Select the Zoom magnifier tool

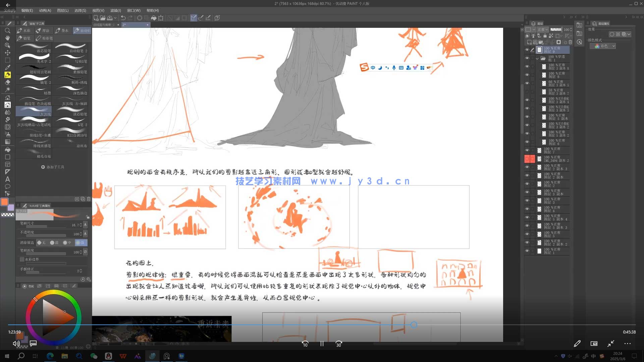point(8,31)
